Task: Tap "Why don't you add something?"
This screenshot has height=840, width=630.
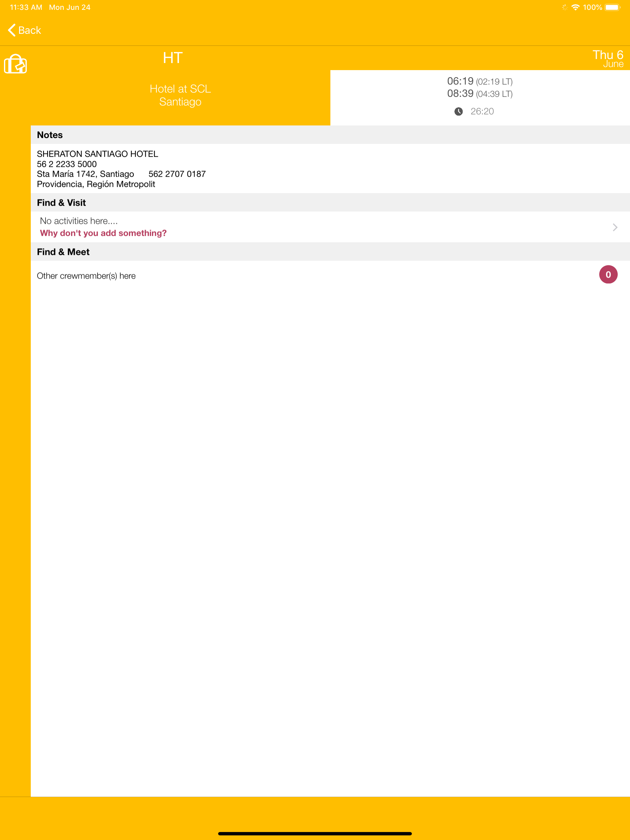Action: (103, 233)
